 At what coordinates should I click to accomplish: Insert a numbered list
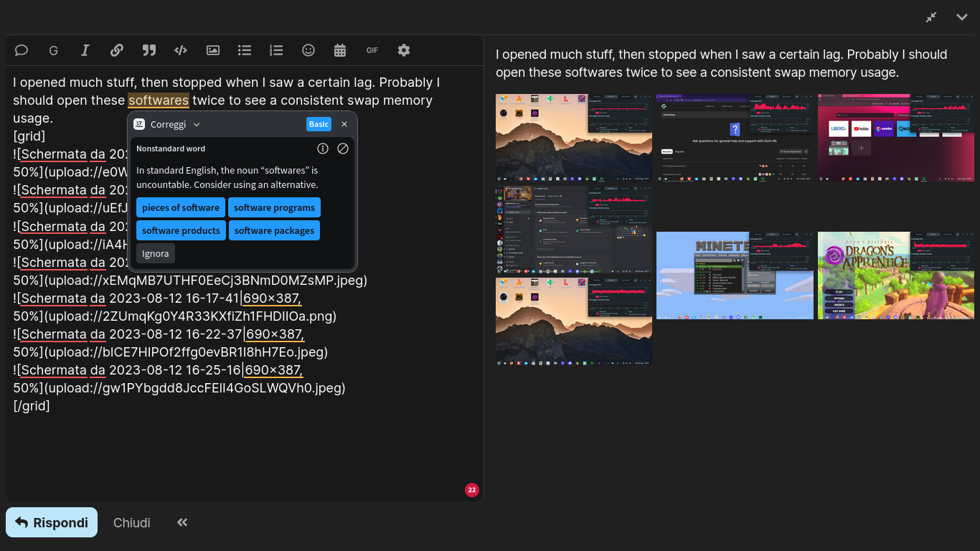[276, 50]
